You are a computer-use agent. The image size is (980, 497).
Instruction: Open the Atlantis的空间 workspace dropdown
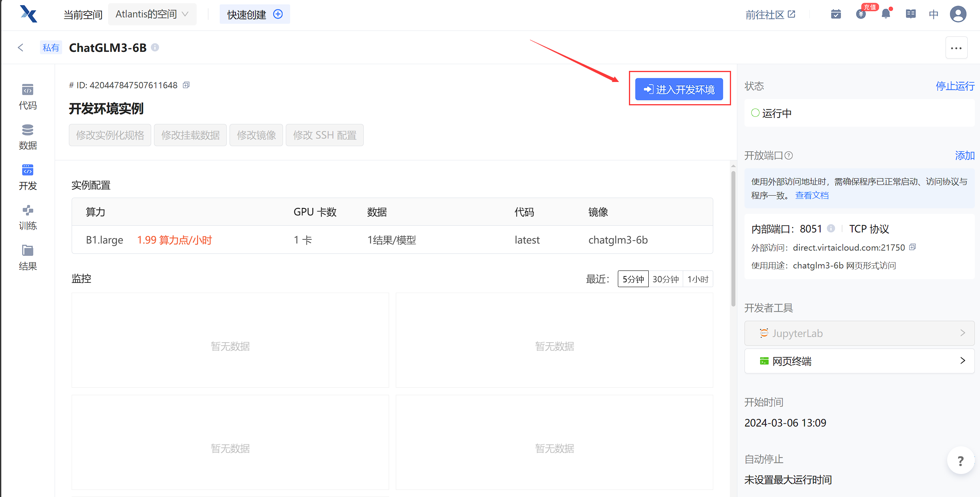(152, 14)
